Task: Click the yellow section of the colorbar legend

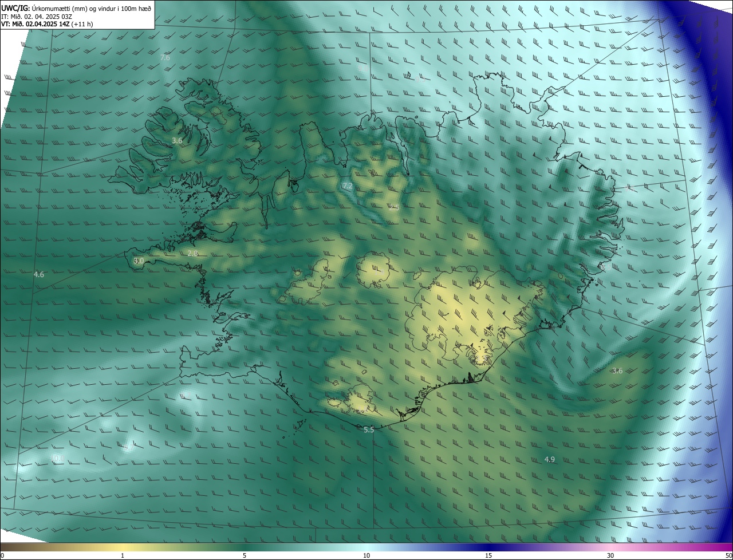Action: 123,547
